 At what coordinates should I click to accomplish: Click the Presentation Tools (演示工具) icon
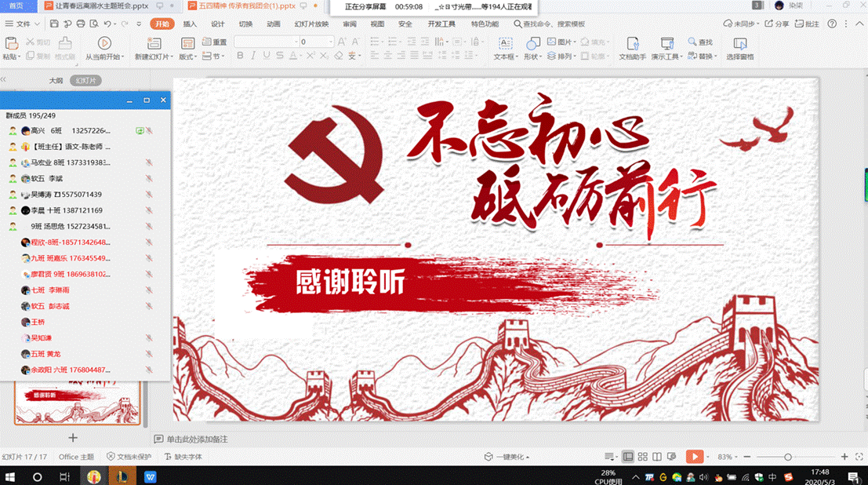point(667,43)
